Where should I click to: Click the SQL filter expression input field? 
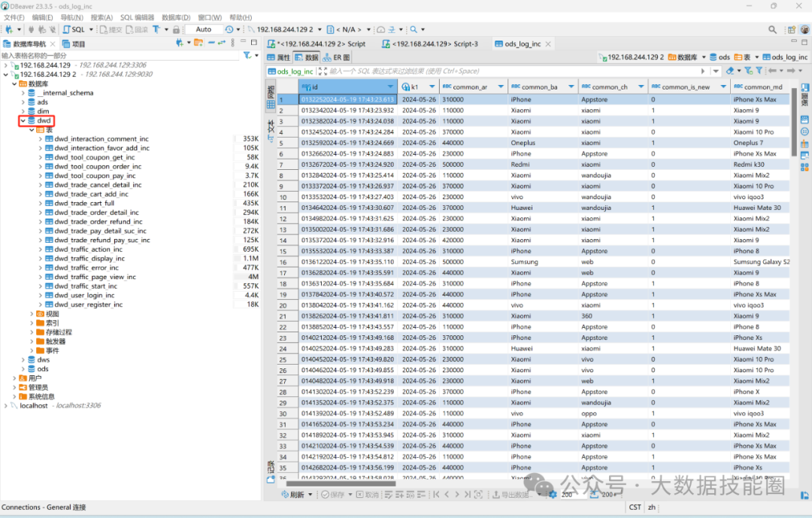(511, 71)
